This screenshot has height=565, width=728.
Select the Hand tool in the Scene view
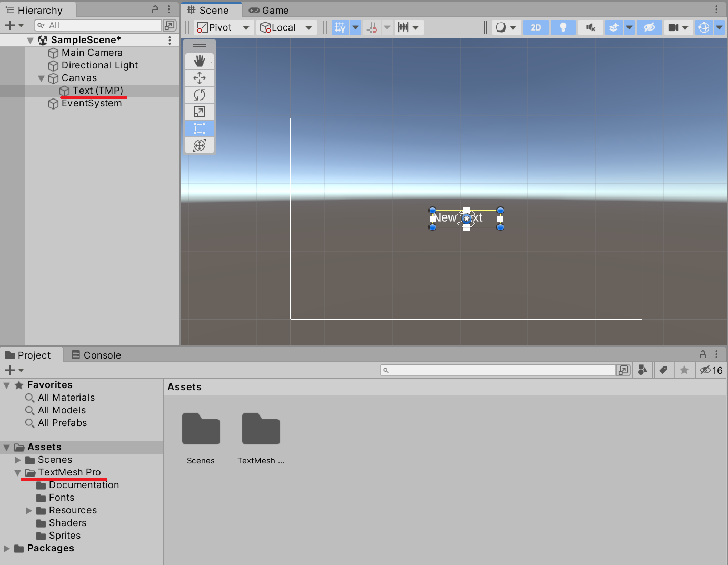(199, 61)
